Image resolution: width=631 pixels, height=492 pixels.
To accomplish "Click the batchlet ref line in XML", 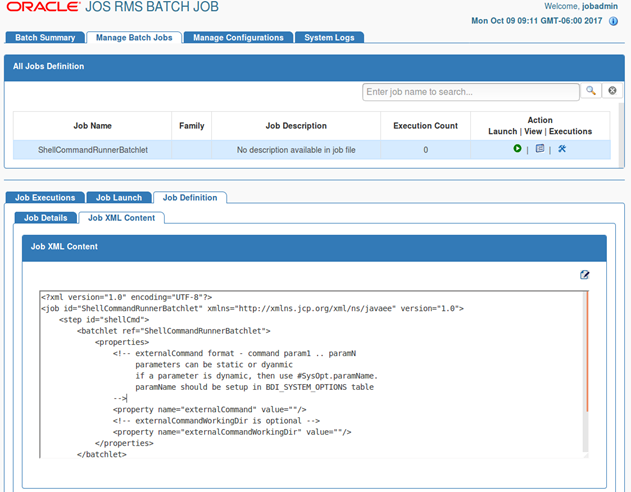I will coord(173,331).
